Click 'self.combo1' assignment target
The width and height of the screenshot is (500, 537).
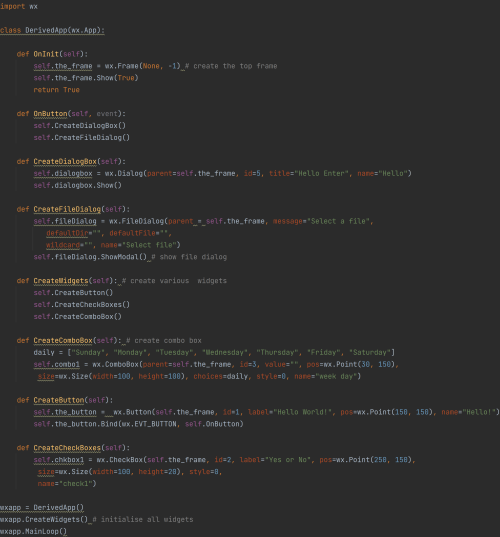(57, 365)
